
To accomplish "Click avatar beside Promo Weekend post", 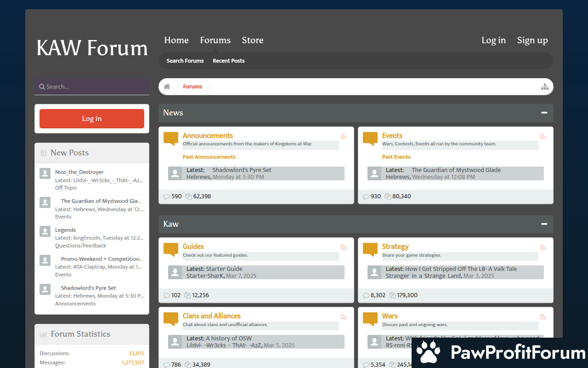I will pyautogui.click(x=45, y=260).
